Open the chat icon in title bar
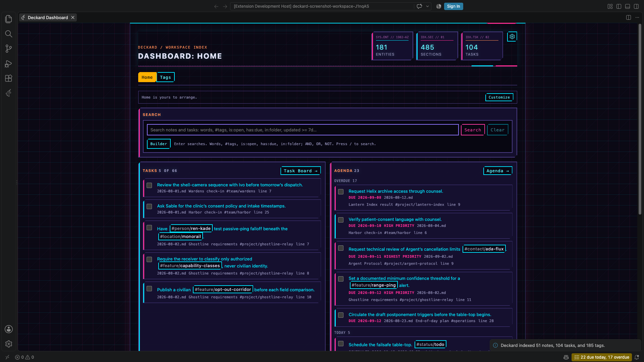This screenshot has height=362, width=644. coord(419,6)
